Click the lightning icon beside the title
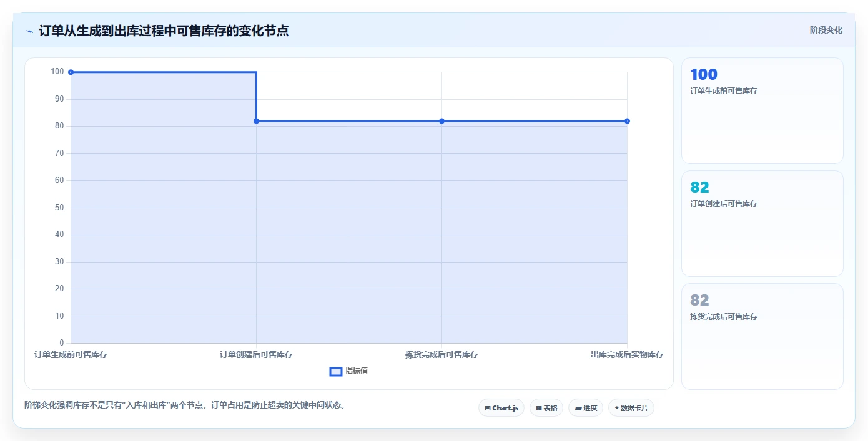The image size is (868, 441). (x=29, y=31)
